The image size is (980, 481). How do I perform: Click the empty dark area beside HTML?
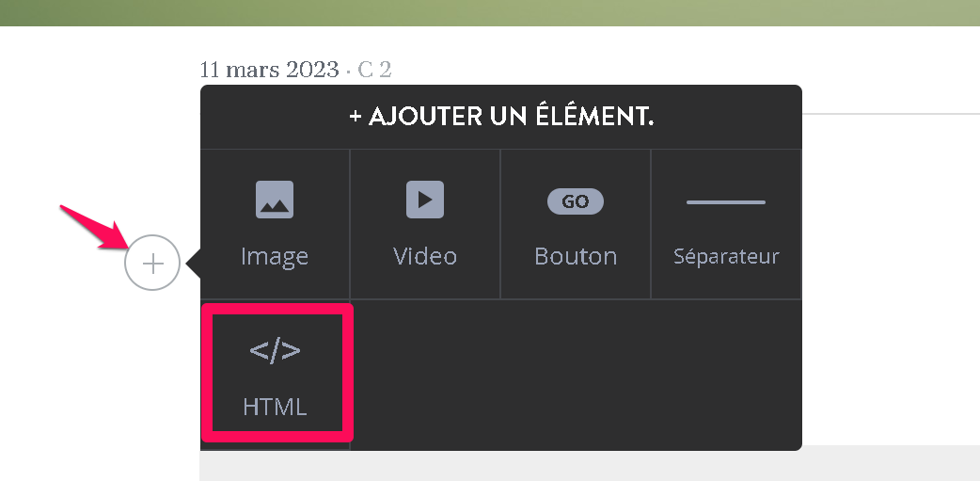(576, 374)
